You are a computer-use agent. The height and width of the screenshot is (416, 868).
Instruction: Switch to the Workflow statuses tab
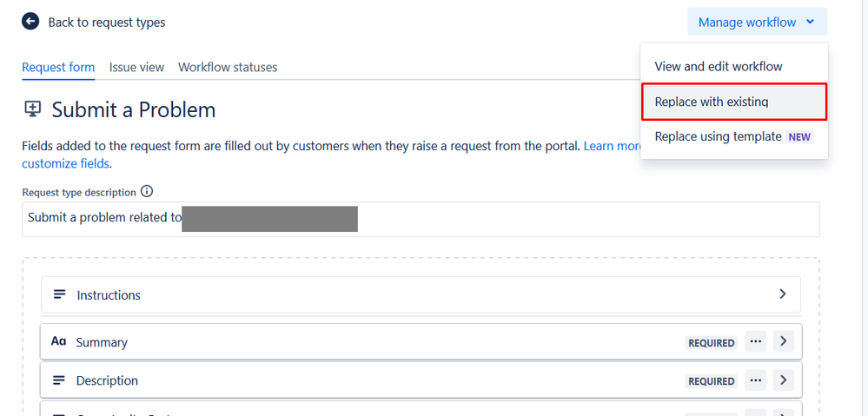tap(228, 67)
